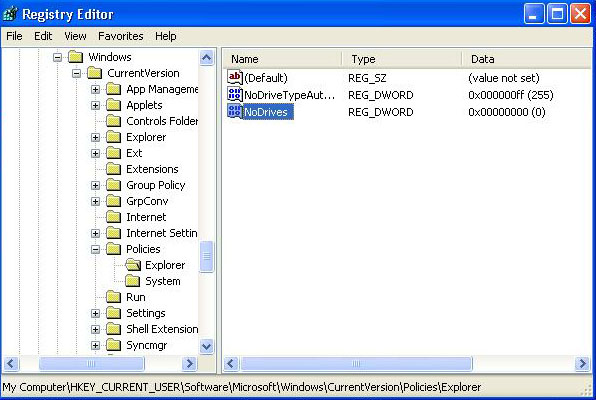The width and height of the screenshot is (596, 400).
Task: Click the tree pane vertical scroll thumb
Action: pos(206,256)
